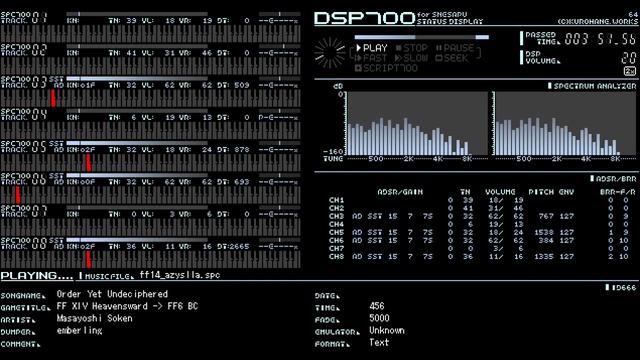This screenshot has width=640, height=360.
Task: Click the fade value 5000
Action: point(379,318)
